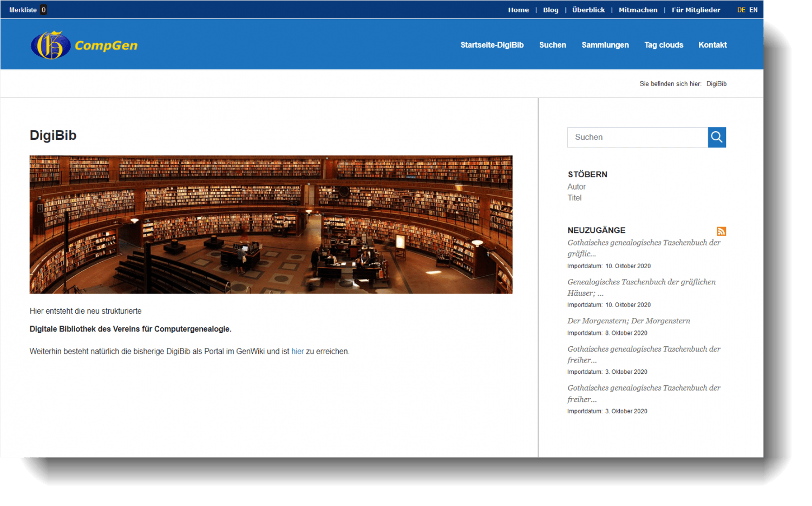
Task: Switch language to DE
Action: click(x=741, y=9)
